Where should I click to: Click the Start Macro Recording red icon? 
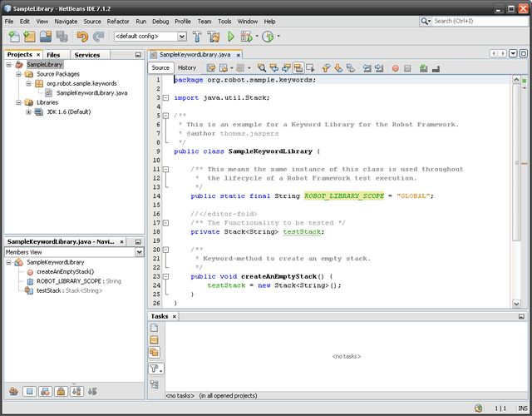tap(396, 67)
